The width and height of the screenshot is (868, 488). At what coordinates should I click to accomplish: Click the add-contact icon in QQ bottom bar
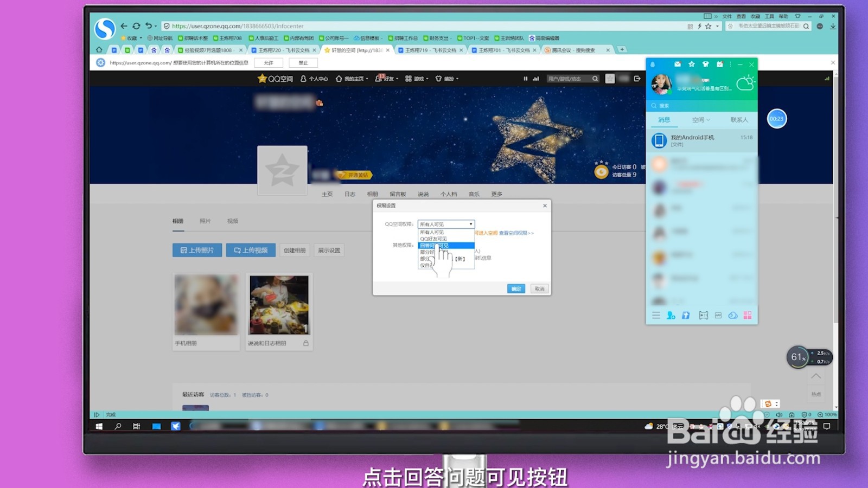click(x=671, y=315)
